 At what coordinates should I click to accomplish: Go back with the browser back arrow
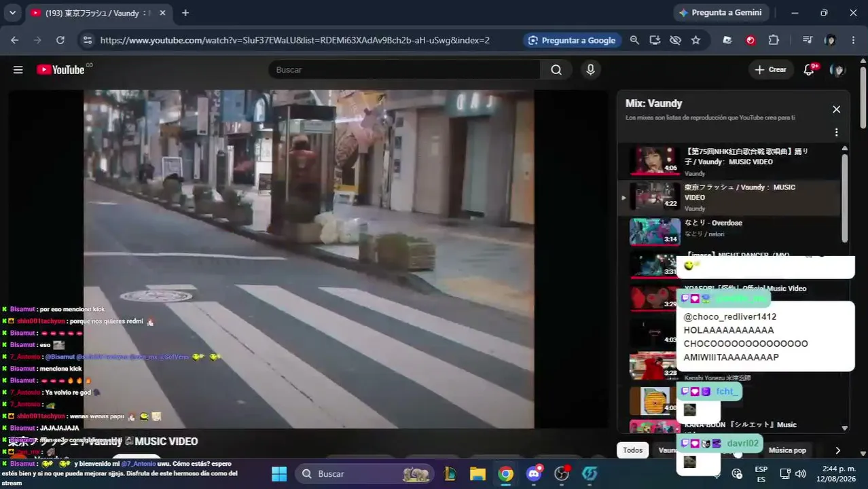tap(15, 40)
